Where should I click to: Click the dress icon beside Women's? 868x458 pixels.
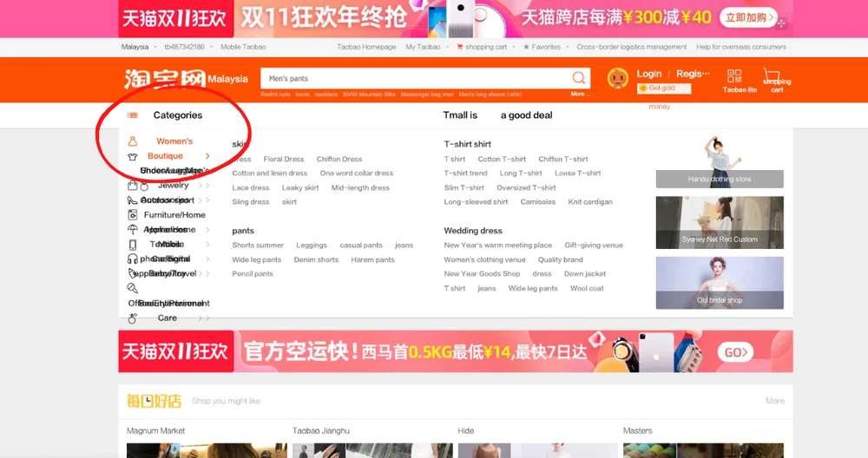coord(132,141)
